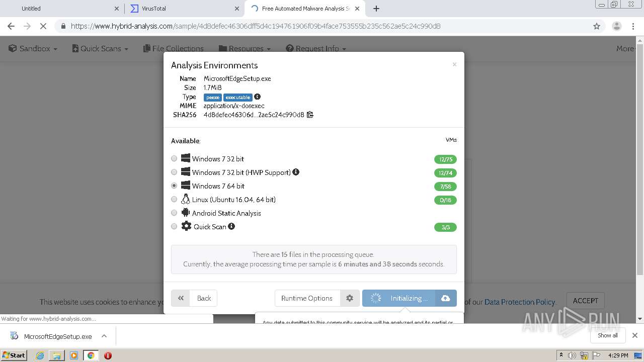Open the Chrome profile avatar
644x362 pixels.
click(616, 26)
